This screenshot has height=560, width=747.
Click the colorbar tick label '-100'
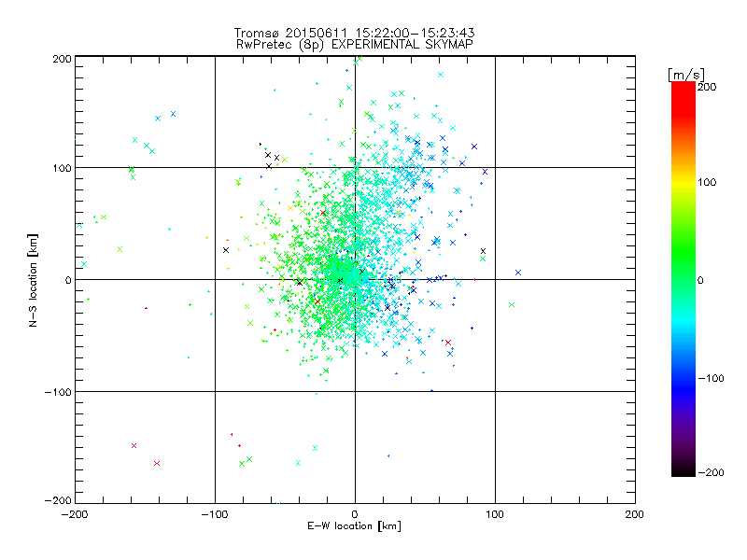click(x=711, y=379)
